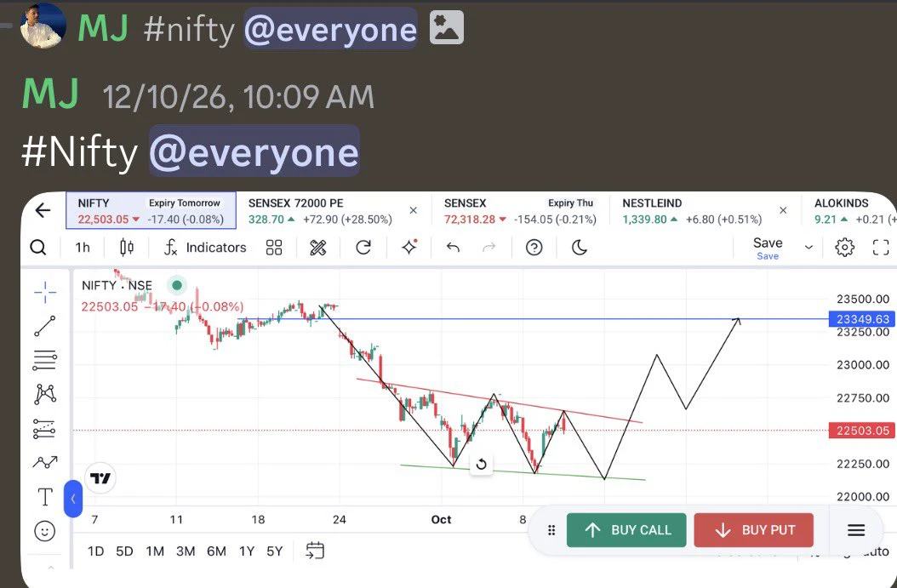Switch to the SENSEX Expiry Thu tab
The image size is (897, 588).
pyautogui.click(x=520, y=211)
